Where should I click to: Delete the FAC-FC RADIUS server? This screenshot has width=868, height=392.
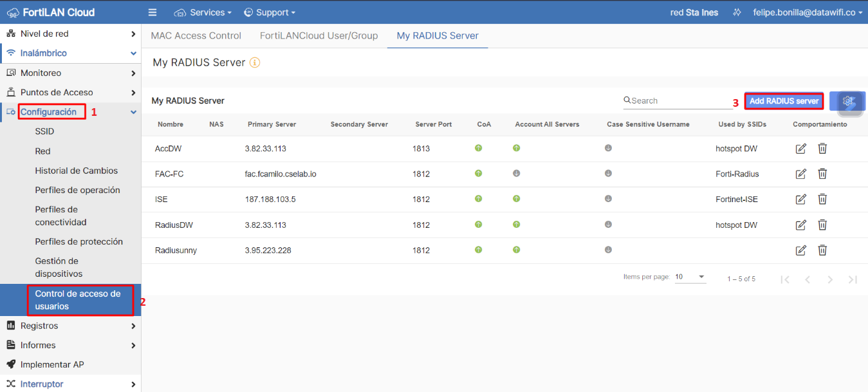[x=822, y=174]
